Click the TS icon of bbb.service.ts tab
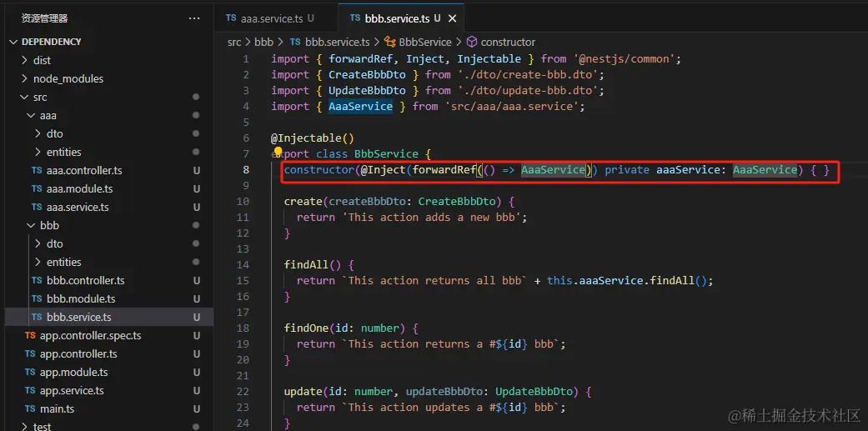Screen dimensions: 868x431 pyautogui.click(x=355, y=18)
